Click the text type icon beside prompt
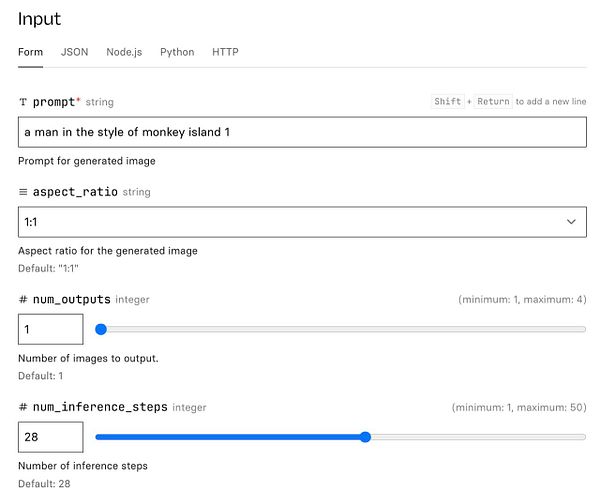This screenshot has height=495, width=600. (x=23, y=102)
